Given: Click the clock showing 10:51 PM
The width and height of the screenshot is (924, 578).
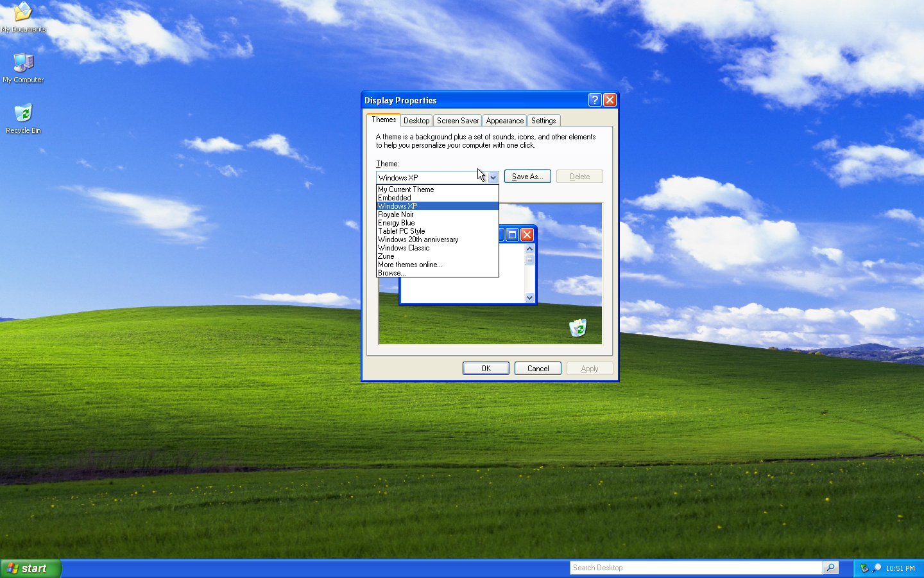Looking at the screenshot, I should click(x=900, y=568).
